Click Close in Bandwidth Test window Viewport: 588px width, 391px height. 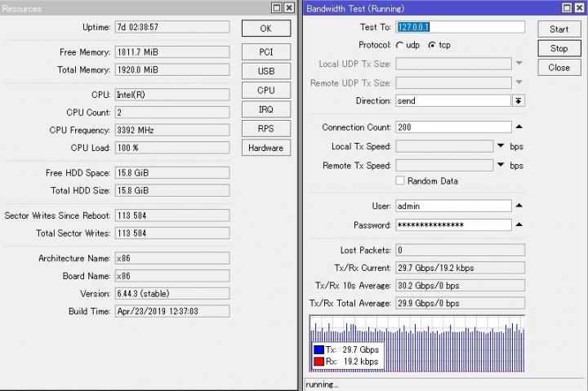click(559, 68)
